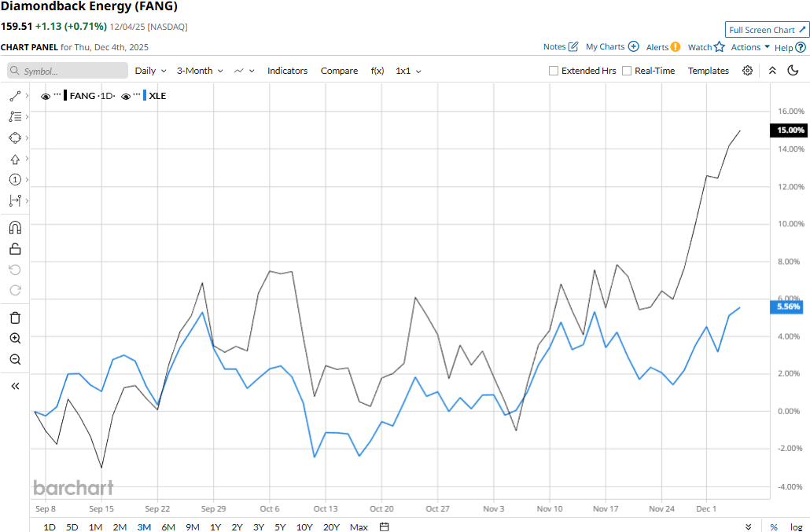Select the 2M time range

[120, 526]
